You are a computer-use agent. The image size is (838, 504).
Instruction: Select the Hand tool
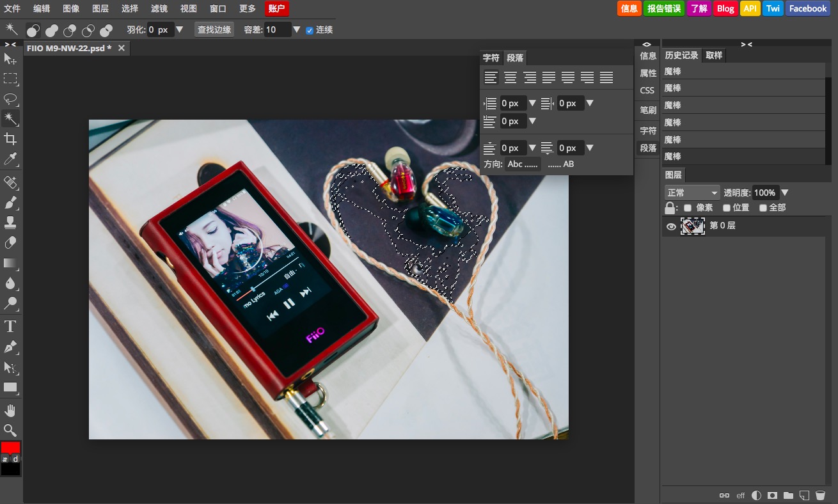[x=10, y=410]
